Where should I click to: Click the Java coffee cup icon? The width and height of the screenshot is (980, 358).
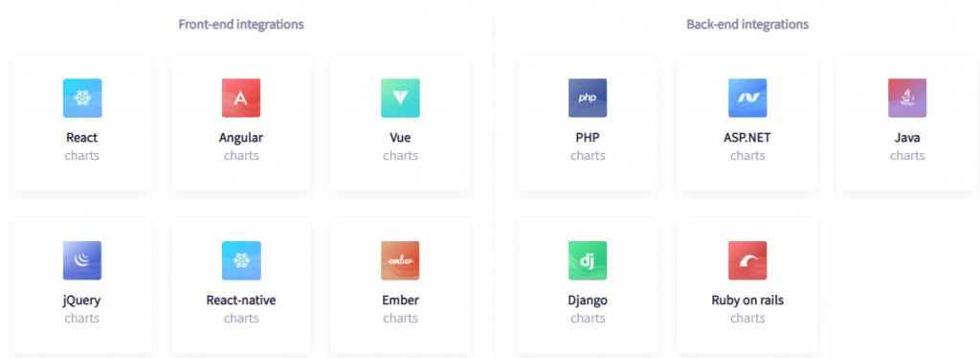tap(907, 98)
